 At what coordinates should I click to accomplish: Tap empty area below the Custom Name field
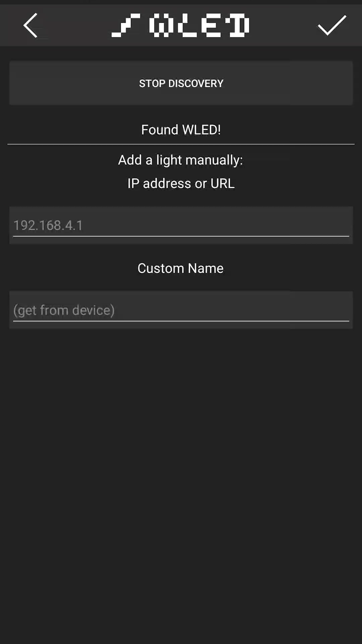(181, 475)
